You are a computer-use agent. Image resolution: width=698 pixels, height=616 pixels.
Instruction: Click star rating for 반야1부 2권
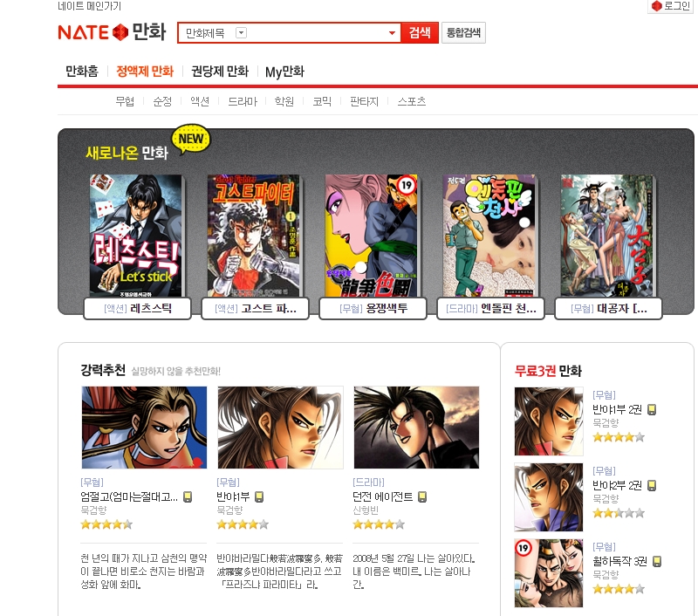click(619, 437)
